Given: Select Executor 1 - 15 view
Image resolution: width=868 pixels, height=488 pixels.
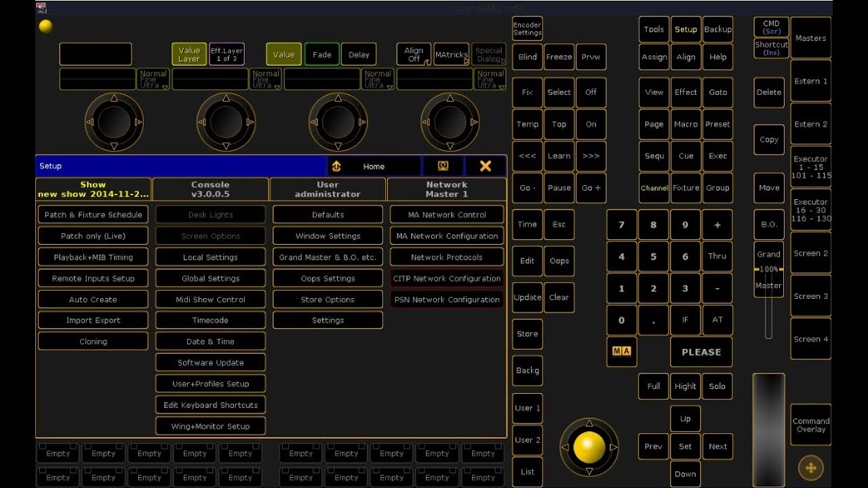Looking at the screenshot, I should 811,167.
